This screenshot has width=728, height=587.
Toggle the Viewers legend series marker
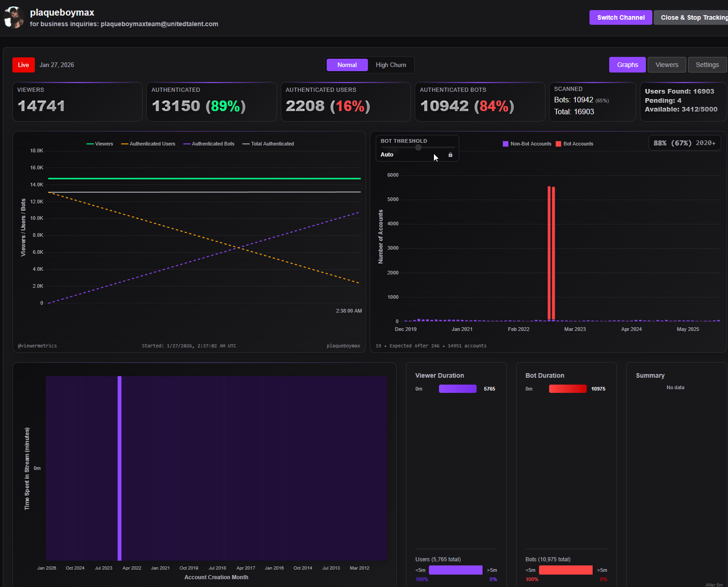click(90, 144)
